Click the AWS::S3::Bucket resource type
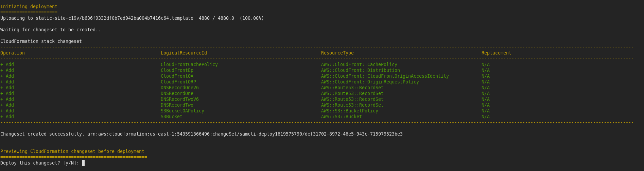 [x=341, y=117]
